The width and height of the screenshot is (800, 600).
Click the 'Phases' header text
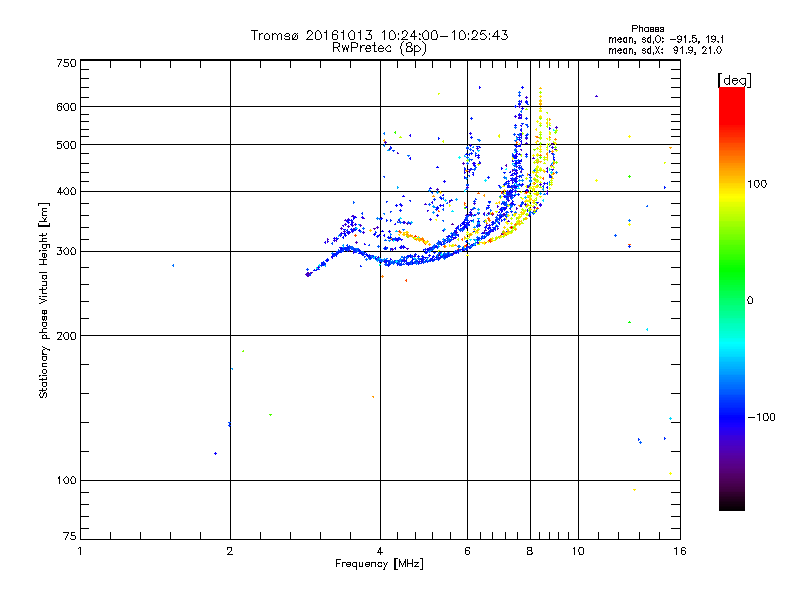click(647, 29)
